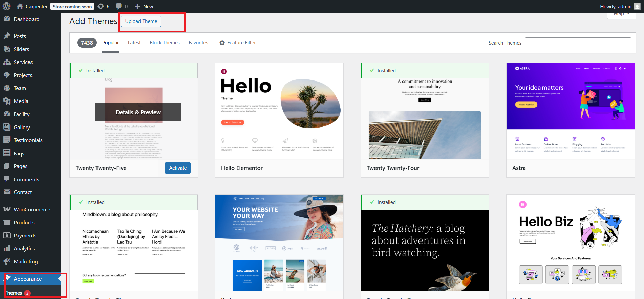
Task: Switch to the Block Themes tab
Action: pyautogui.click(x=165, y=43)
